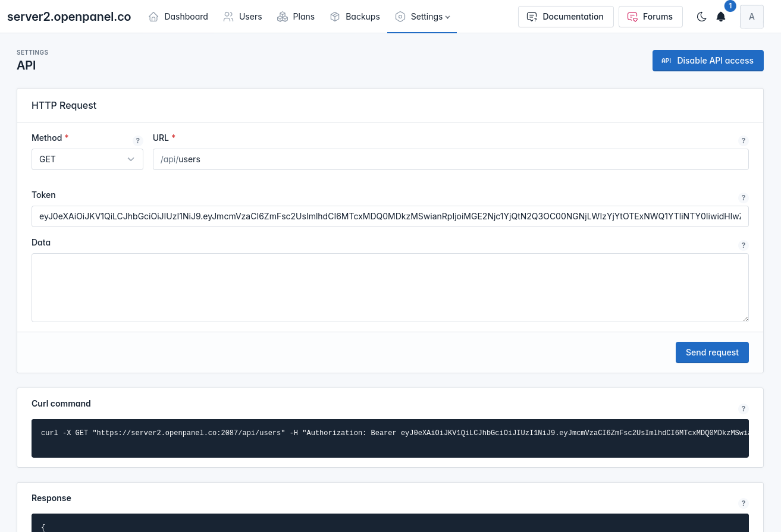Open the GET method dropdown
Image resolution: width=781 pixels, height=532 pixels.
(87, 159)
